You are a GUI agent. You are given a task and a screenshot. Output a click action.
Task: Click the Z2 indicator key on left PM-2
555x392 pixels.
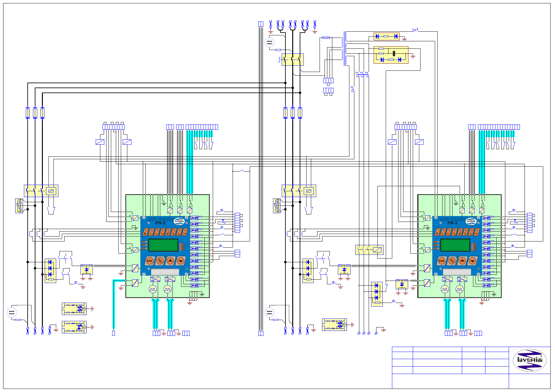(x=157, y=232)
